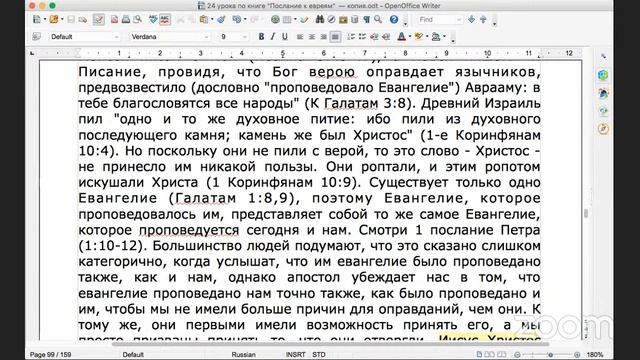Export directly as PDF icon
Screen dimensions: 640x360
point(114,19)
